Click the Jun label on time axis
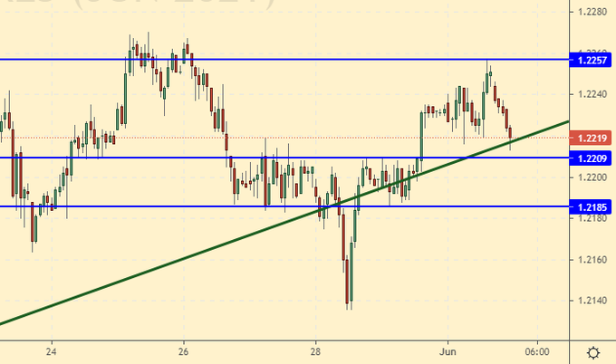 pos(448,351)
